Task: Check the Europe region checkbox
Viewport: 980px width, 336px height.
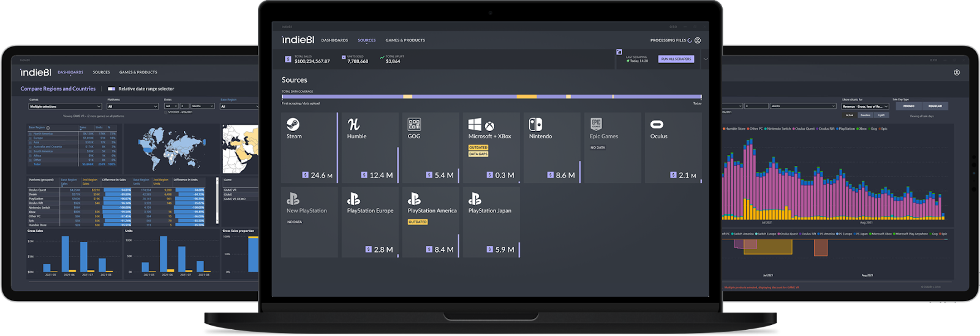Action: click(x=31, y=138)
